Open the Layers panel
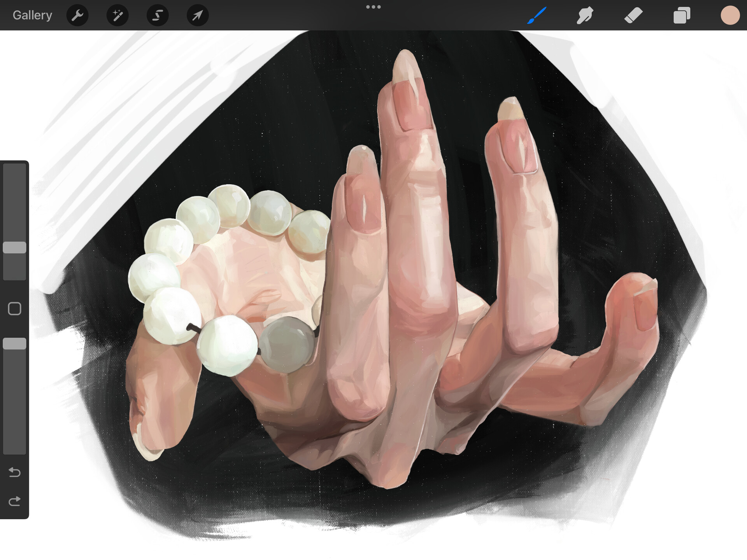The image size is (747, 560). point(681,15)
